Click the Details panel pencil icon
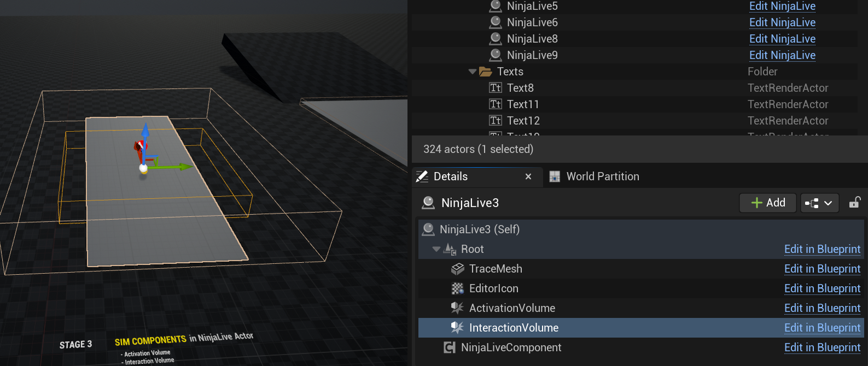Image resolution: width=868 pixels, height=366 pixels. (422, 176)
